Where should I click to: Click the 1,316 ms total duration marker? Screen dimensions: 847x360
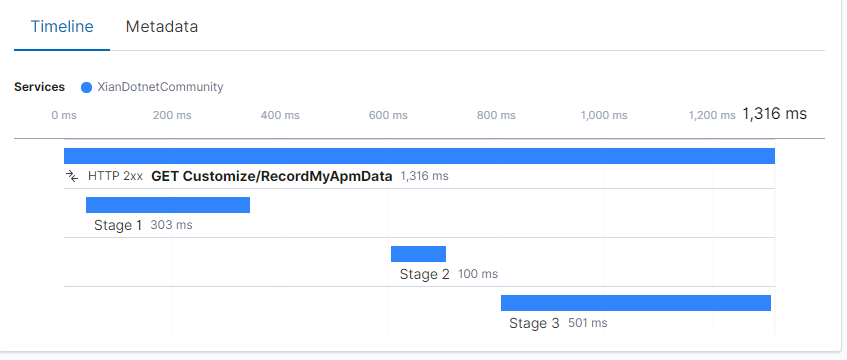775,114
